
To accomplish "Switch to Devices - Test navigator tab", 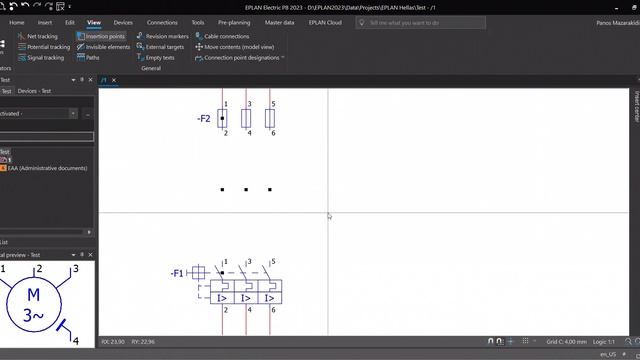I will tap(34, 91).
